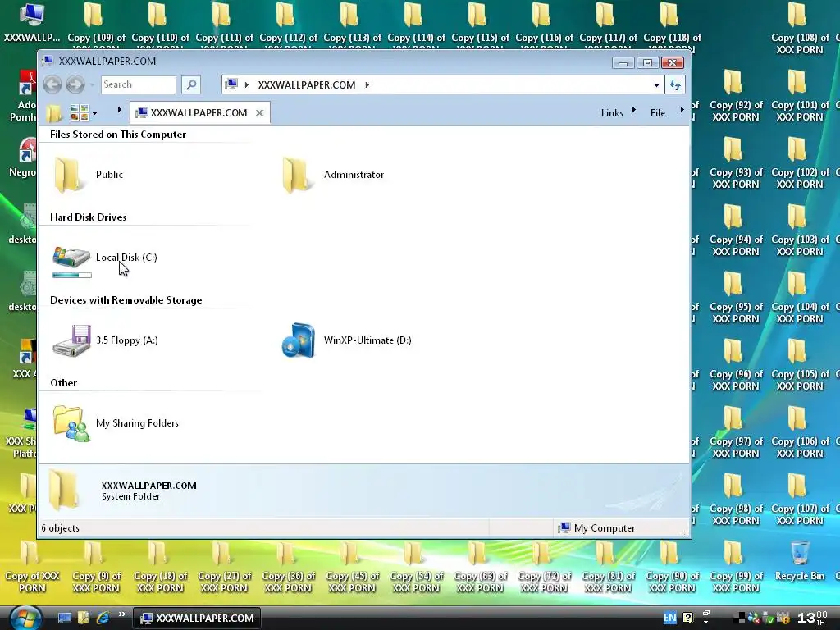The image size is (840, 630).
Task: Select the Files Stored on This Computer header
Action: 118,135
